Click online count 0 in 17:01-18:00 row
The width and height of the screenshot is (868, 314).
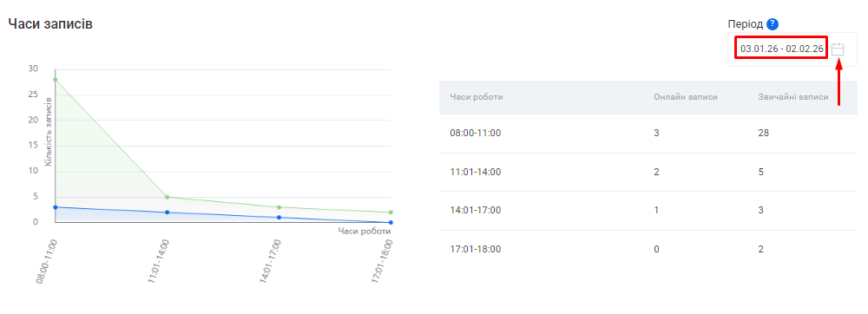pyautogui.click(x=656, y=249)
